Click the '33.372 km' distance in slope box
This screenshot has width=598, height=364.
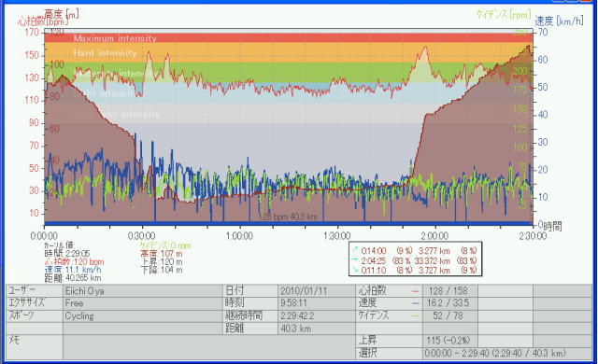(434, 260)
